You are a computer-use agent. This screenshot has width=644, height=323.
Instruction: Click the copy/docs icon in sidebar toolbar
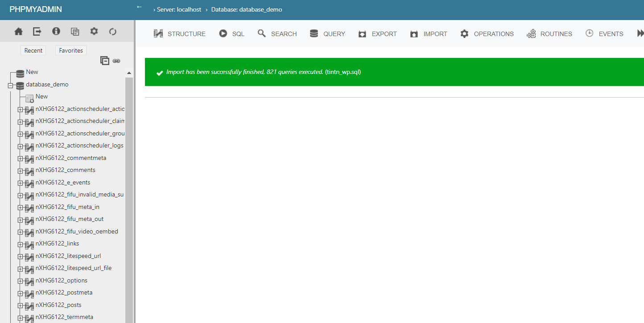75,32
